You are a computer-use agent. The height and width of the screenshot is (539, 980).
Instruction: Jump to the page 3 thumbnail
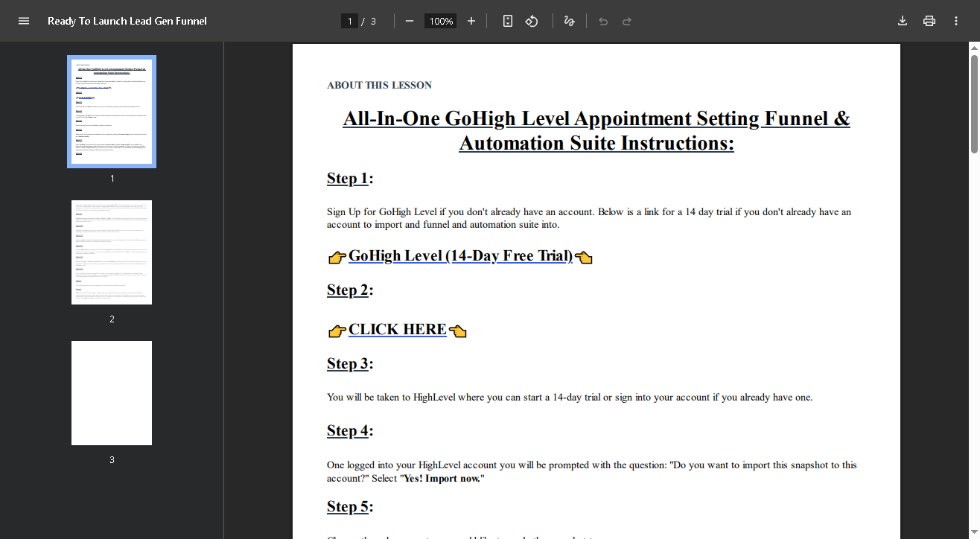click(x=112, y=393)
